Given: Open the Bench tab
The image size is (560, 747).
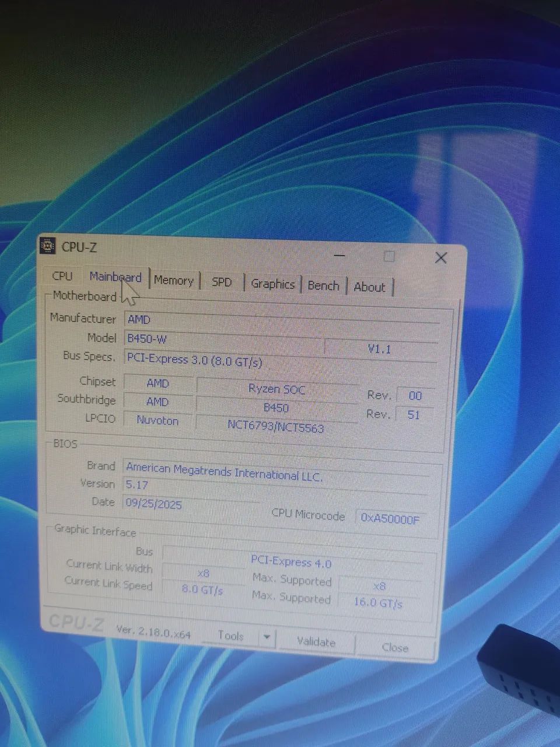Looking at the screenshot, I should pyautogui.click(x=323, y=285).
